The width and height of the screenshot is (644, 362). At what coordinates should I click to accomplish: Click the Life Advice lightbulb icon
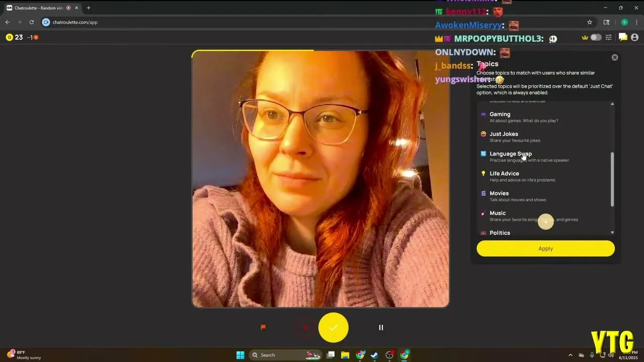(x=484, y=173)
